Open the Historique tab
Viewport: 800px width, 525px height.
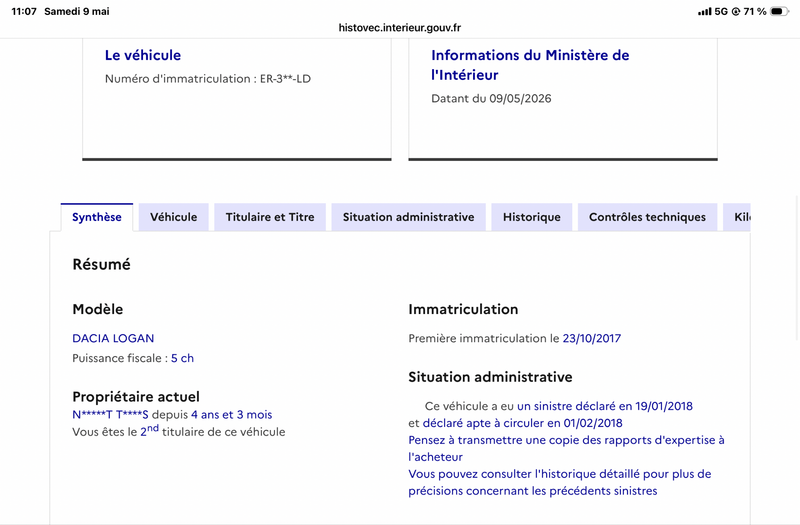click(x=532, y=217)
